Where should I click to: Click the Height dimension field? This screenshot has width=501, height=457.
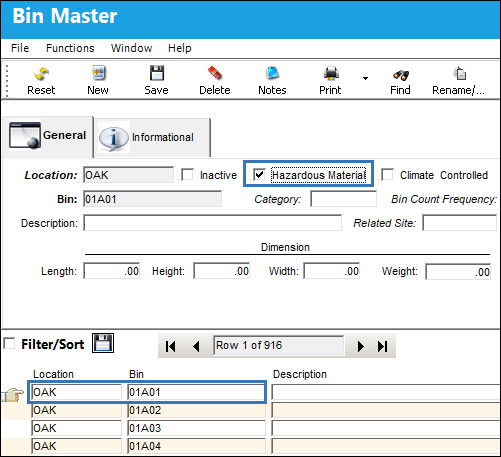pos(222,271)
